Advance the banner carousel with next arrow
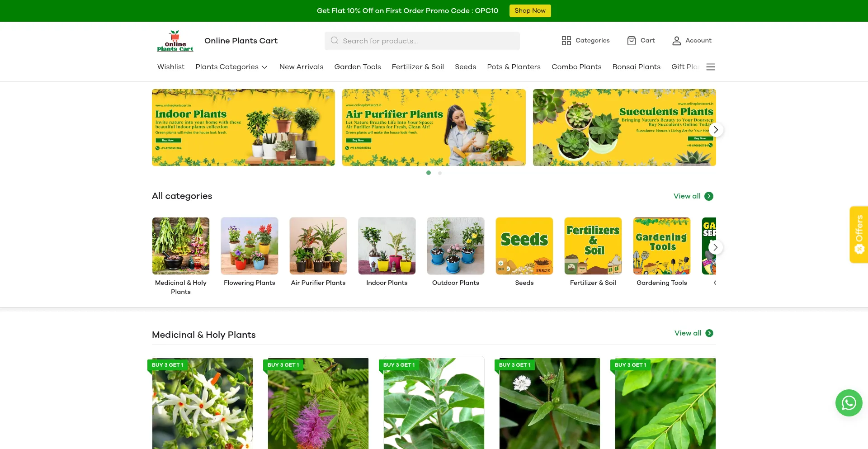Viewport: 868px width, 449px height. tap(716, 130)
